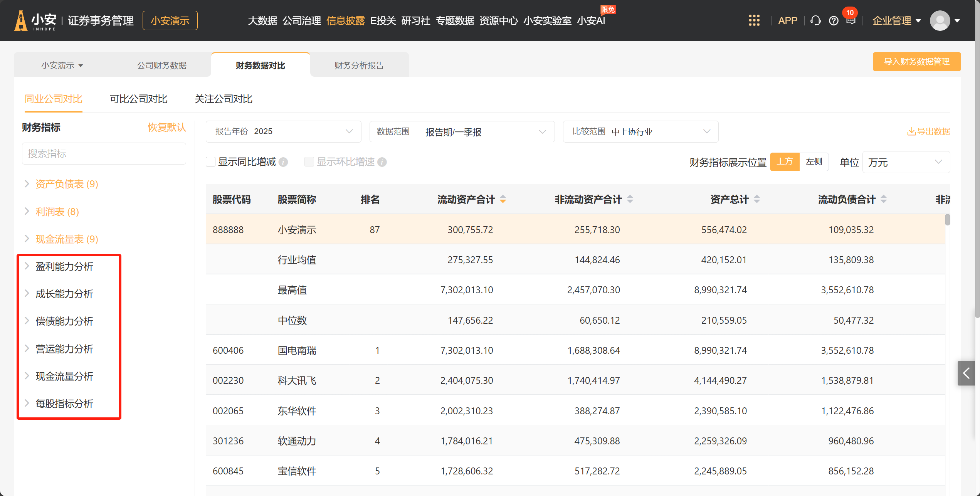980x496 pixels.
Task: Open the 企业管理 dropdown menu
Action: (896, 20)
